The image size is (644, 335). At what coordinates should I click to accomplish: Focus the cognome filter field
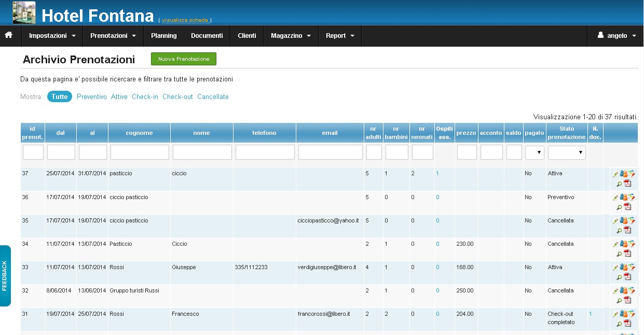pos(140,152)
